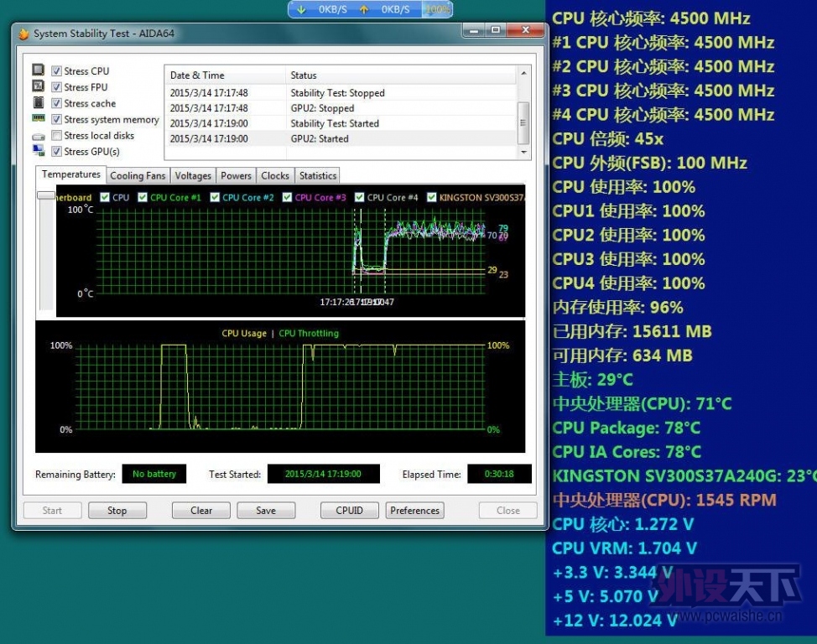
Task: Maximize the System Stability Test window
Action: 496,30
